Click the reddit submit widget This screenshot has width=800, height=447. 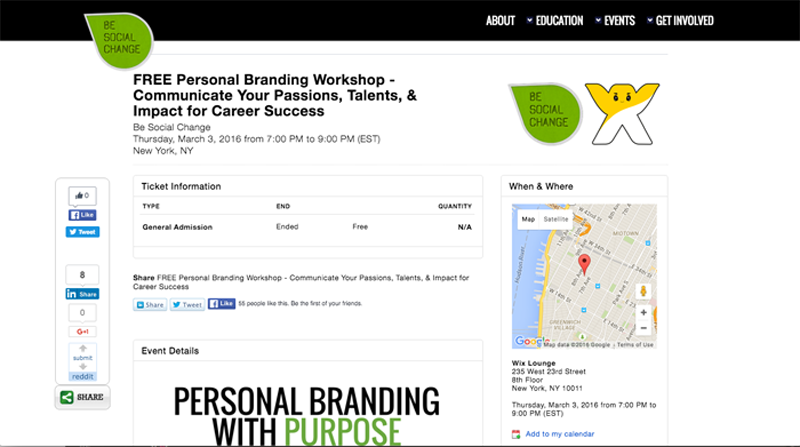[x=83, y=362]
